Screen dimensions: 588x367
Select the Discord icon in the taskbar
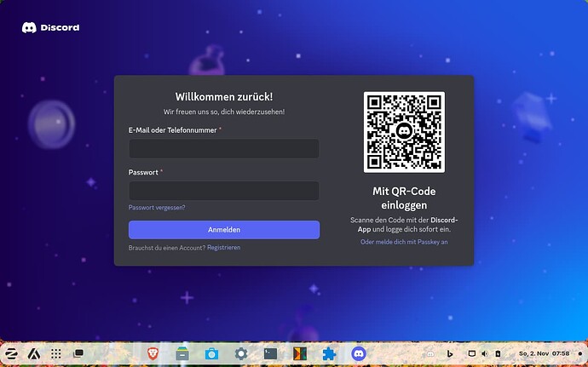click(x=358, y=353)
